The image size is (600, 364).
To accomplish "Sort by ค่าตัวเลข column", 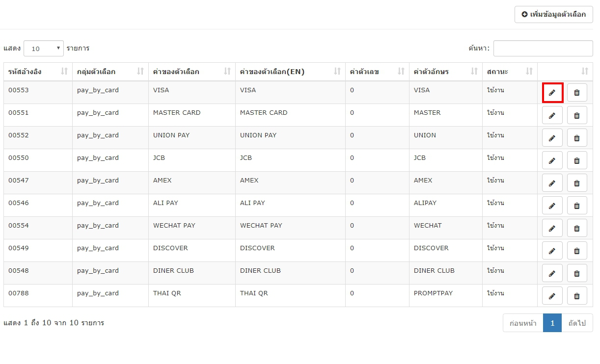I will pyautogui.click(x=377, y=72).
